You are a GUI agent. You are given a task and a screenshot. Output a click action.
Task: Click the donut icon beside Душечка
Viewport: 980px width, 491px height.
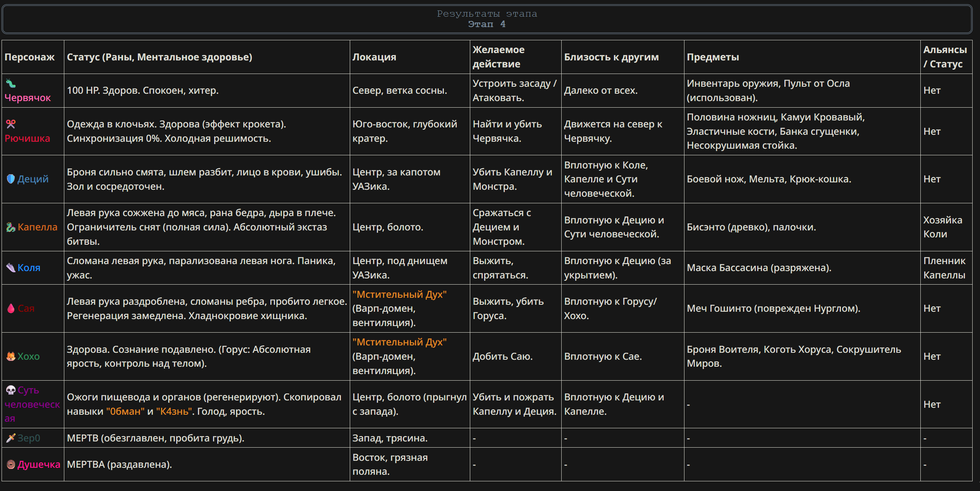(x=11, y=464)
